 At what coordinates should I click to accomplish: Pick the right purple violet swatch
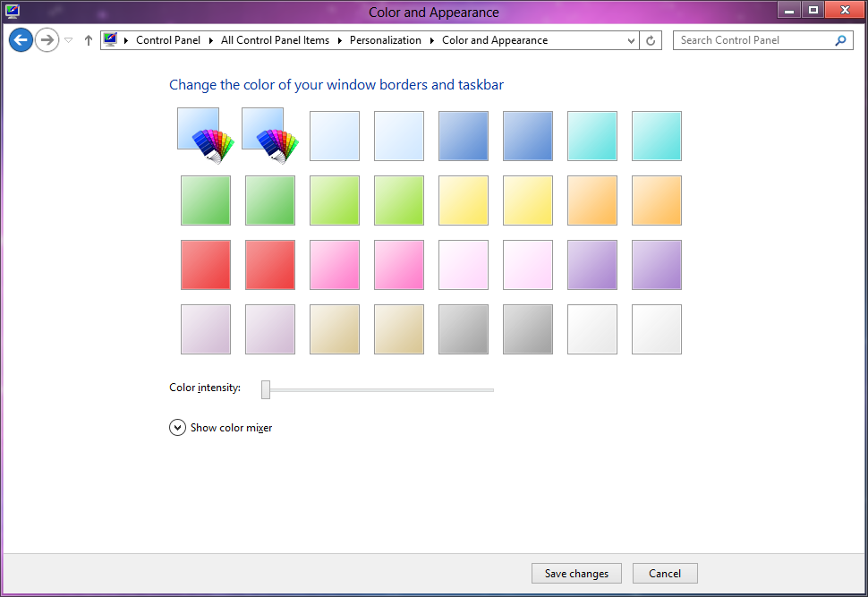pyautogui.click(x=657, y=265)
